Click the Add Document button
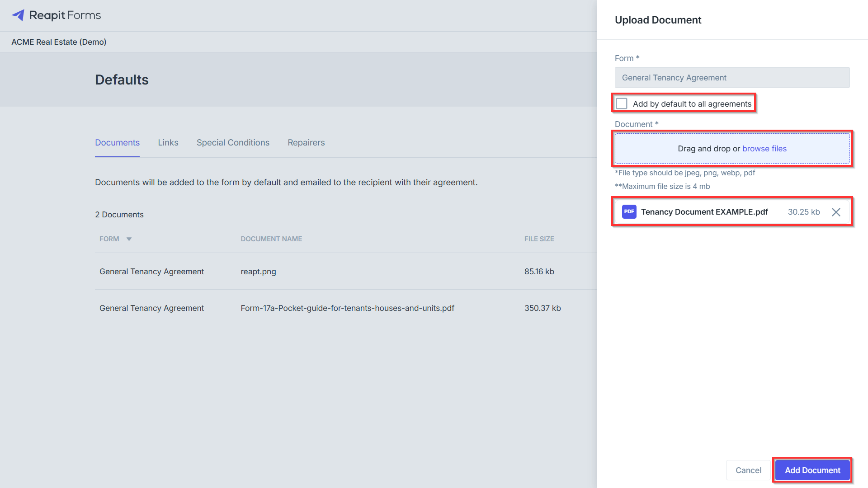Image resolution: width=868 pixels, height=488 pixels. pos(812,470)
